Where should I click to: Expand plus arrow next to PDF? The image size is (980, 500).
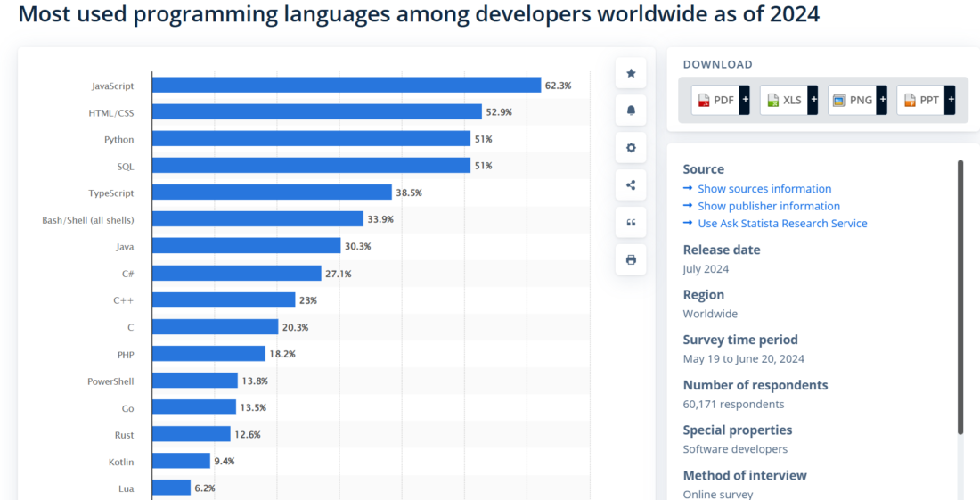(744, 100)
